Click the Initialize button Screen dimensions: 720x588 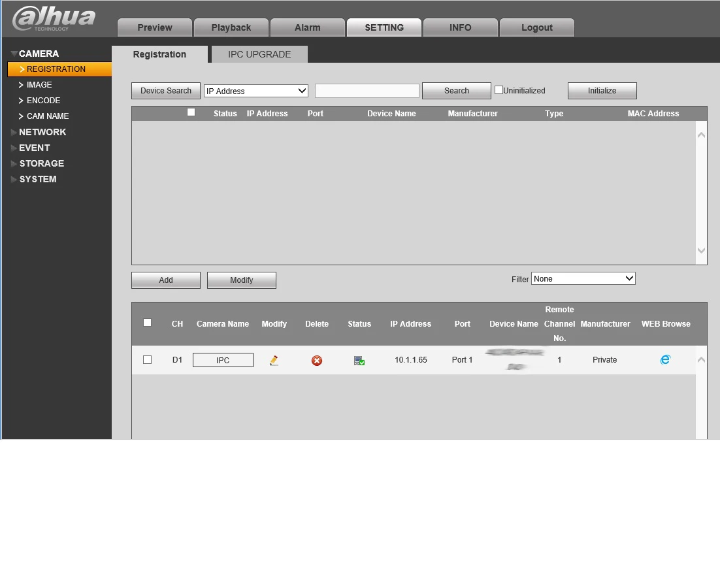coord(602,90)
